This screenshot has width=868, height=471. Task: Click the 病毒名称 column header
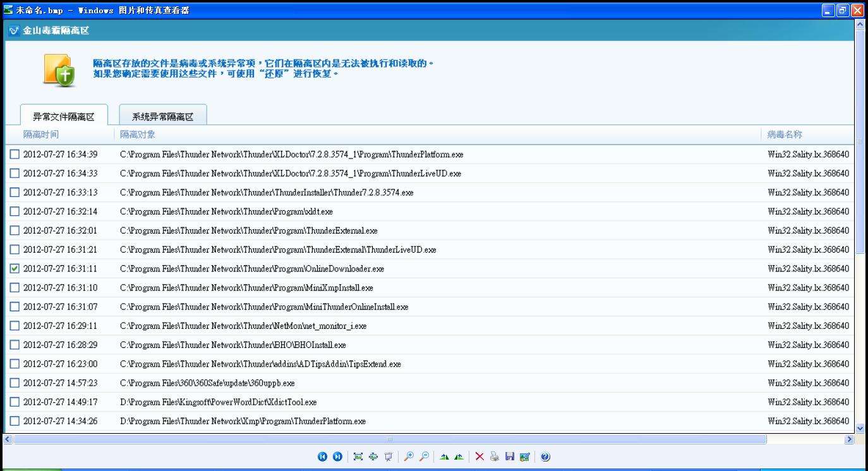click(x=785, y=134)
